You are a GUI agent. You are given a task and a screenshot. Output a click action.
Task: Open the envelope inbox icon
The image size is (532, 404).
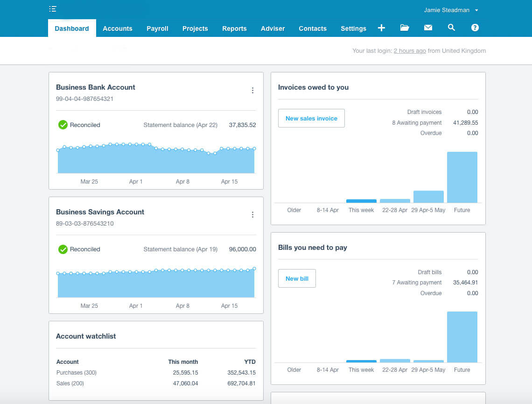pos(428,28)
